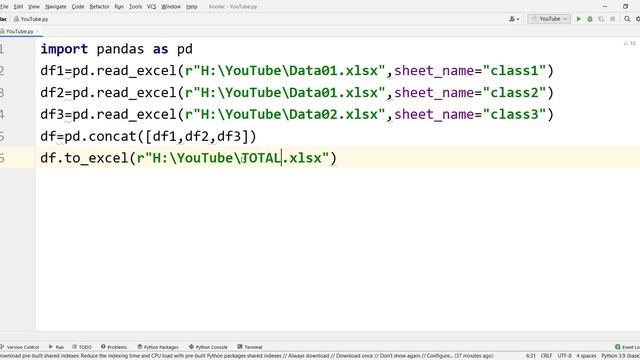The image size is (640, 360).
Task: Open the Help menu
Action: (x=191, y=7)
